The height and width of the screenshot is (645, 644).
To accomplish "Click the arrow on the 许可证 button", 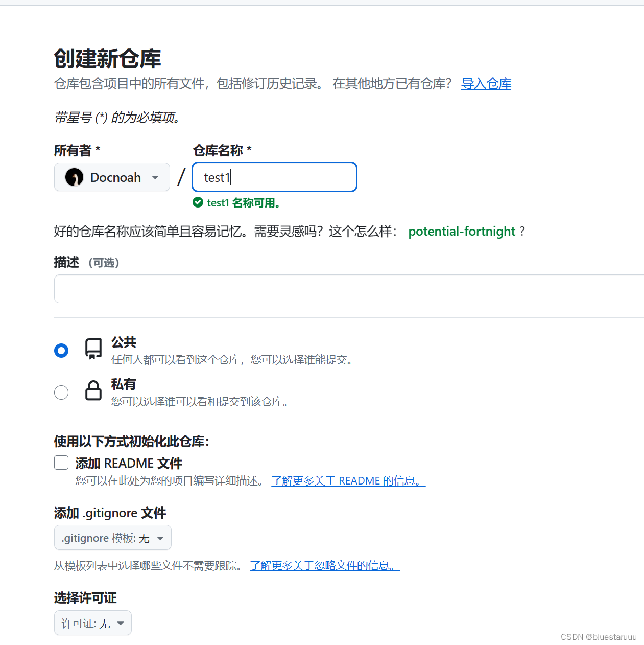I will pyautogui.click(x=121, y=623).
